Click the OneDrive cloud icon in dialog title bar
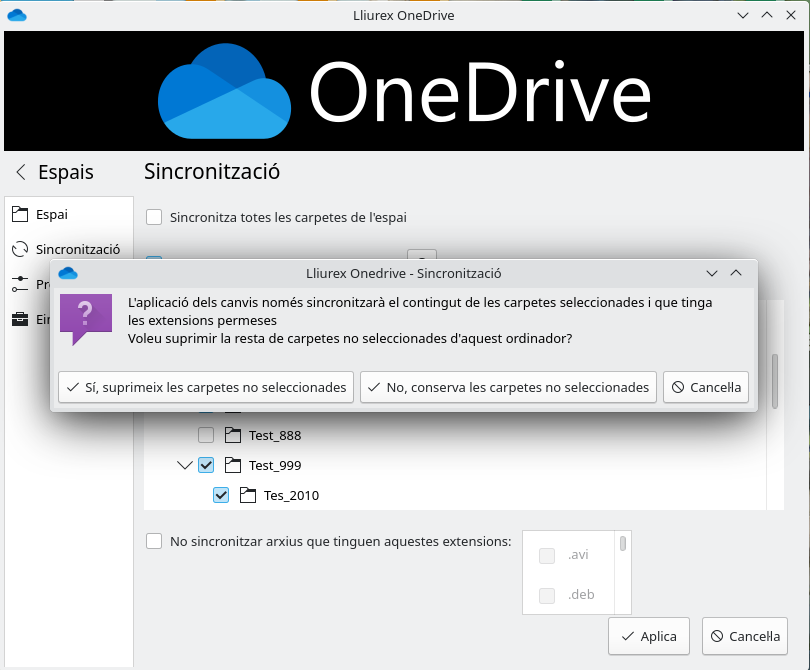This screenshot has width=810, height=670. (68, 273)
